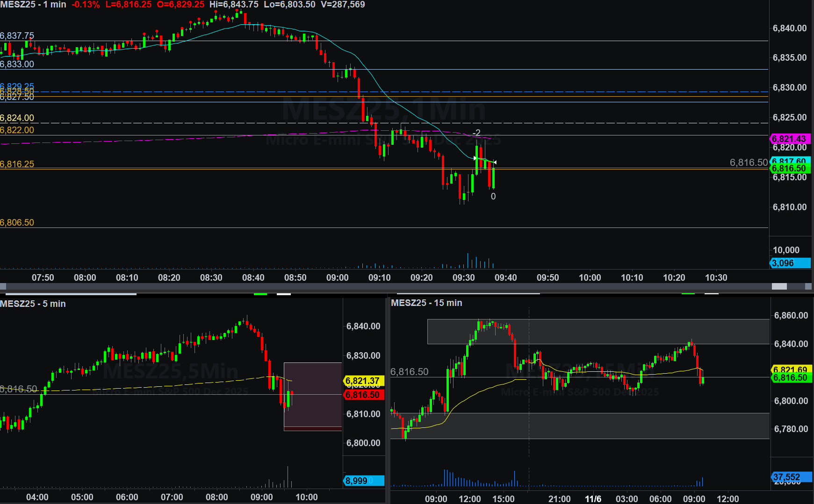
Task: Click the magenta 6,821.43 price tag
Action: pos(789,139)
